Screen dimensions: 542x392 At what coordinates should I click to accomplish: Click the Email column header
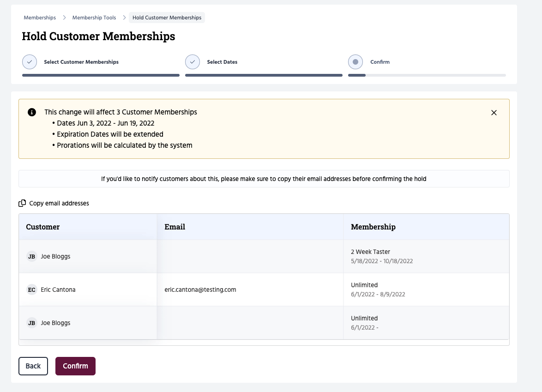175,227
